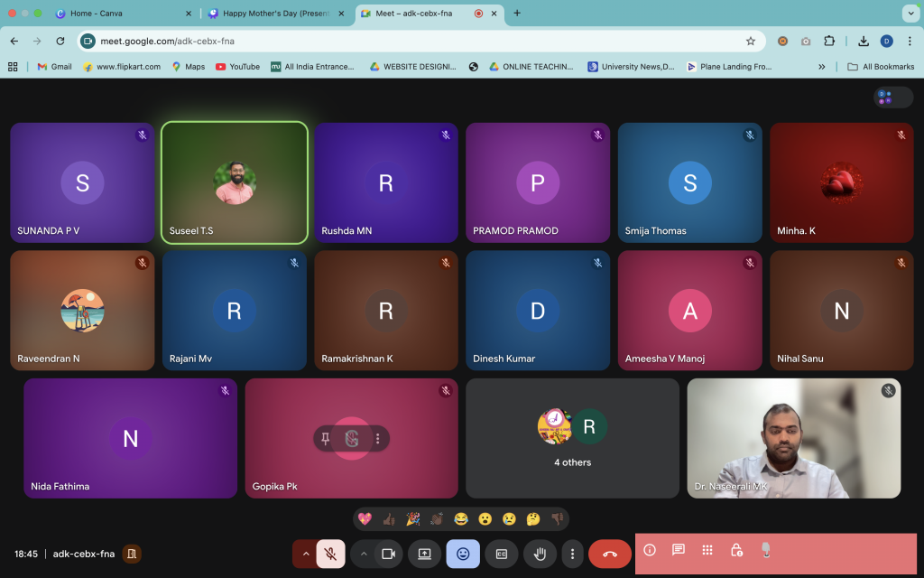The height and width of the screenshot is (578, 924).
Task: Open meeting details info icon
Action: pyautogui.click(x=649, y=550)
